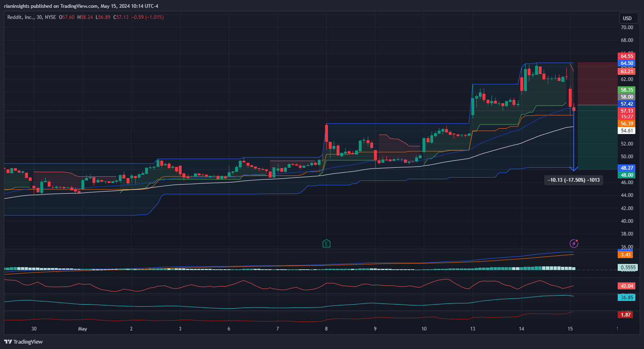Image resolution: width=644 pixels, height=349 pixels.
Task: Select the dark red 1.87 indicator value
Action: [x=626, y=315]
